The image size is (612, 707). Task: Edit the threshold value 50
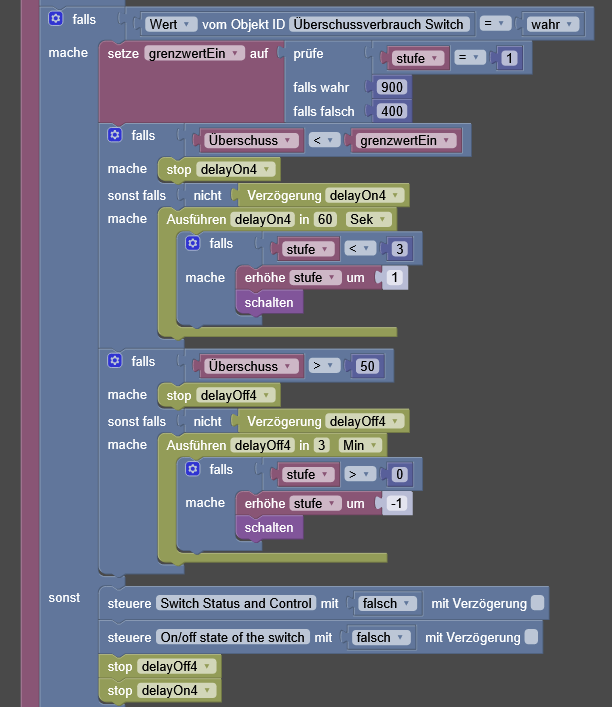(367, 366)
